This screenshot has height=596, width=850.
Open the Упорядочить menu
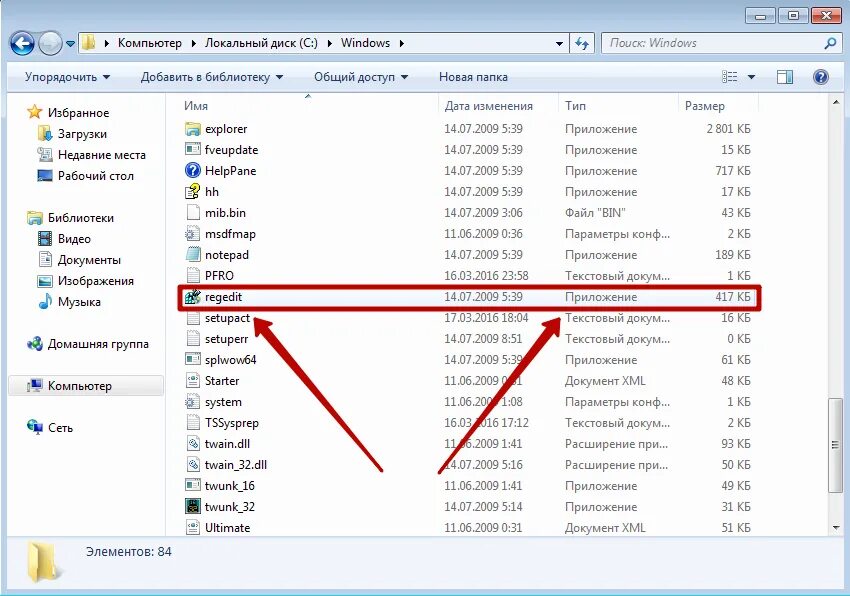67,77
